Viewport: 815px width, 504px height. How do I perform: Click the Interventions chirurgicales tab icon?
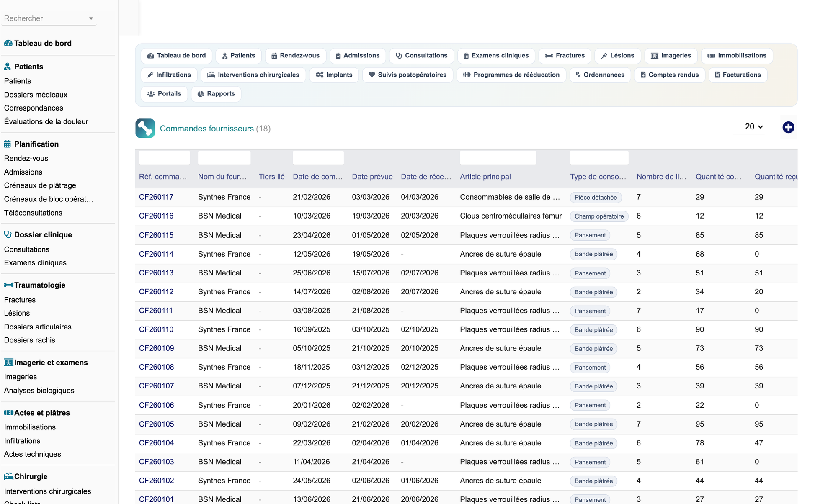coord(211,75)
